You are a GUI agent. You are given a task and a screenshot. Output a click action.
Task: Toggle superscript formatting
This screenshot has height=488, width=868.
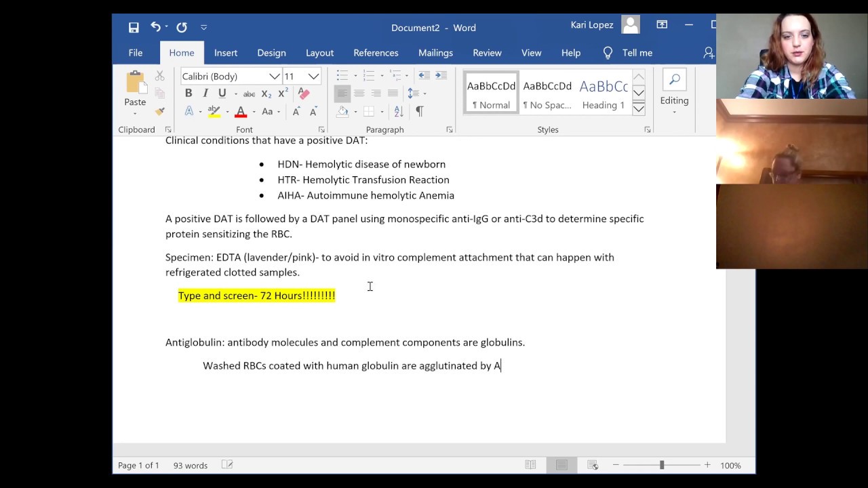point(283,94)
